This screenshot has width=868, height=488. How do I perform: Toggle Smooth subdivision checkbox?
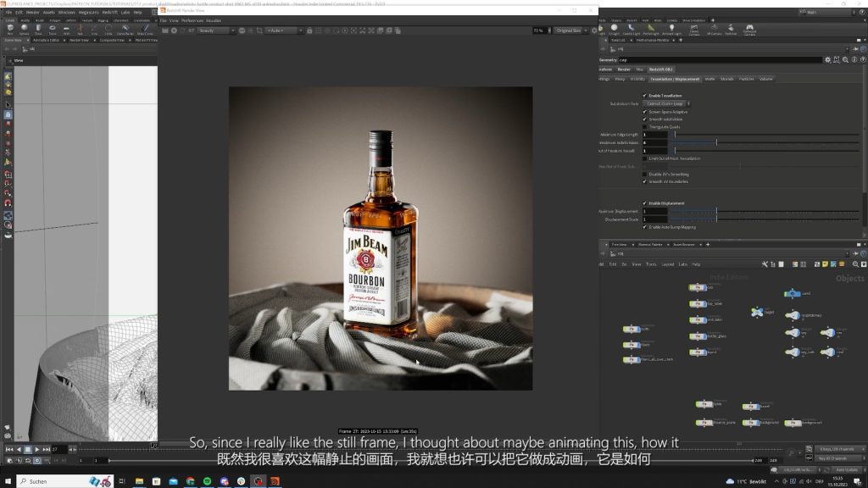(644, 119)
